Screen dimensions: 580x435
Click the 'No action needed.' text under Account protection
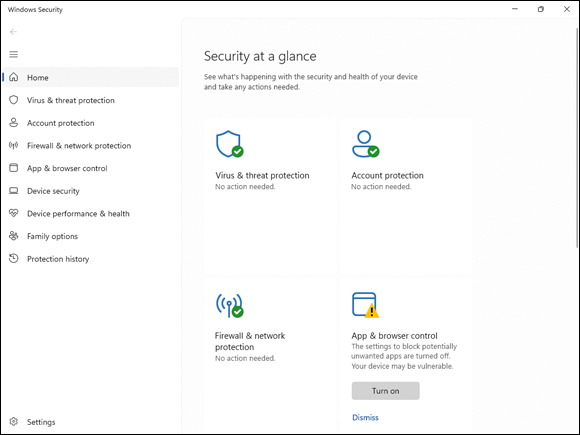click(x=381, y=187)
